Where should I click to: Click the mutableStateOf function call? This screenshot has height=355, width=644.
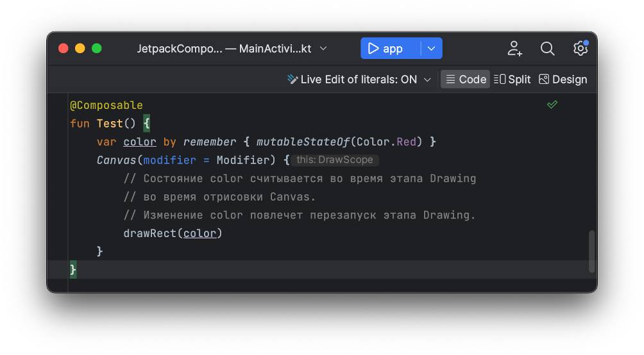pyautogui.click(x=303, y=142)
